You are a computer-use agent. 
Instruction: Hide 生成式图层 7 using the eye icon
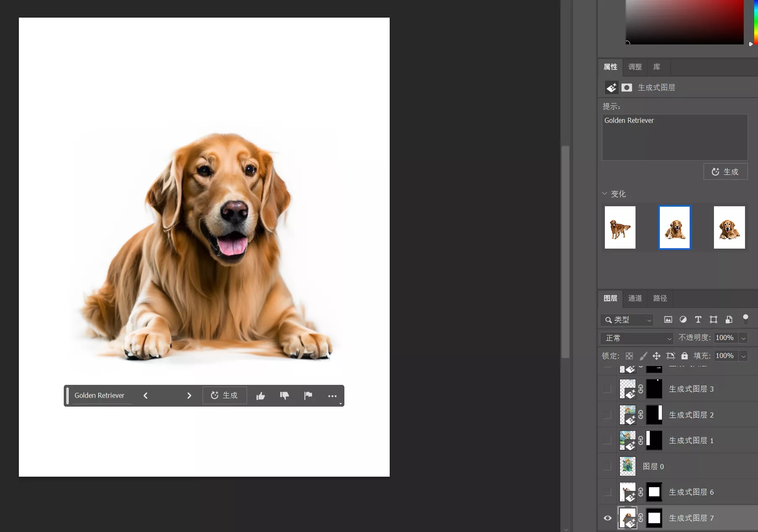tap(607, 518)
